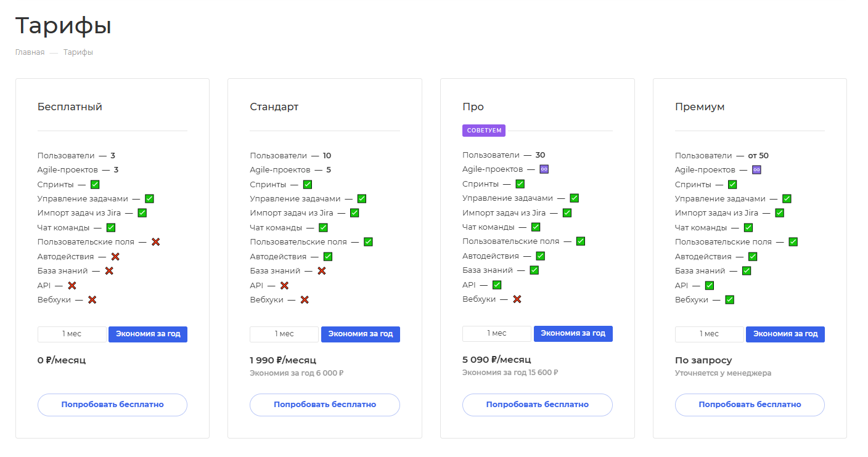Switch Стандарт plan to Экономия за год
This screenshot has width=868, height=457.
361,334
